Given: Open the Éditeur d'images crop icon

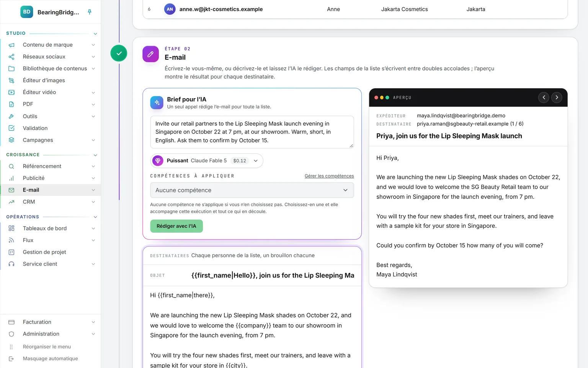Looking at the screenshot, I should 11,80.
